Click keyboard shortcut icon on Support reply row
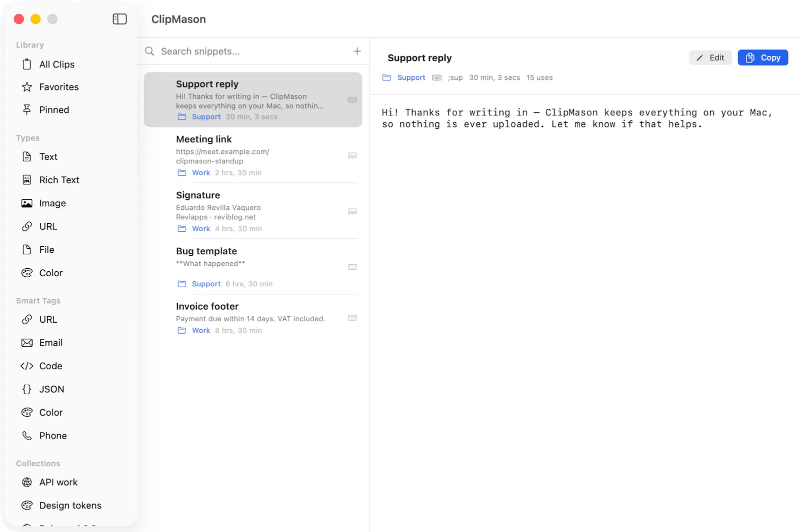 tap(352, 100)
